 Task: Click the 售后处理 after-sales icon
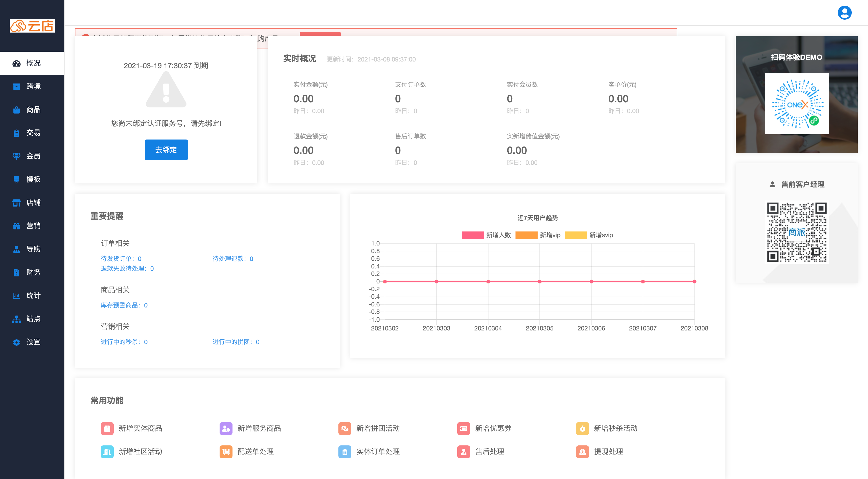click(463, 452)
